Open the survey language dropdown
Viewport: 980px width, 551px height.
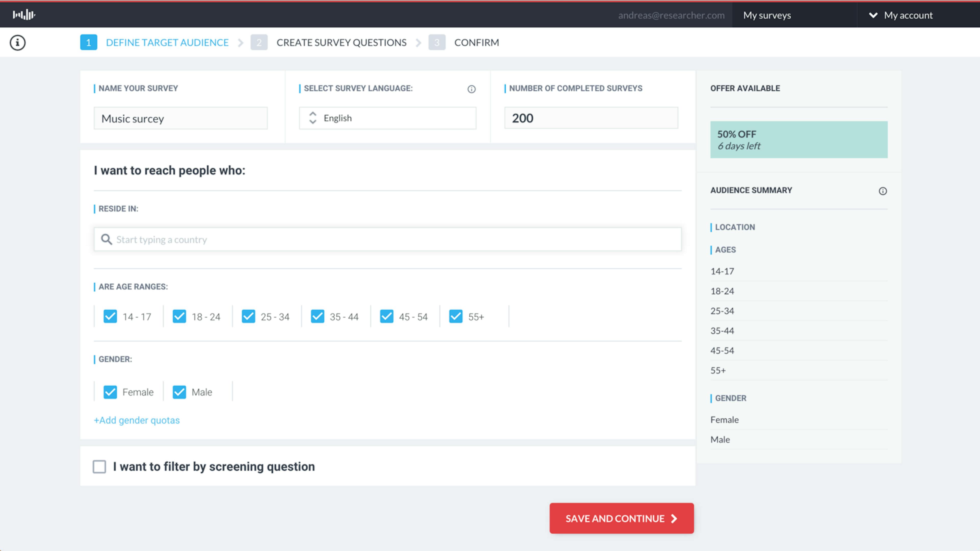(x=387, y=118)
